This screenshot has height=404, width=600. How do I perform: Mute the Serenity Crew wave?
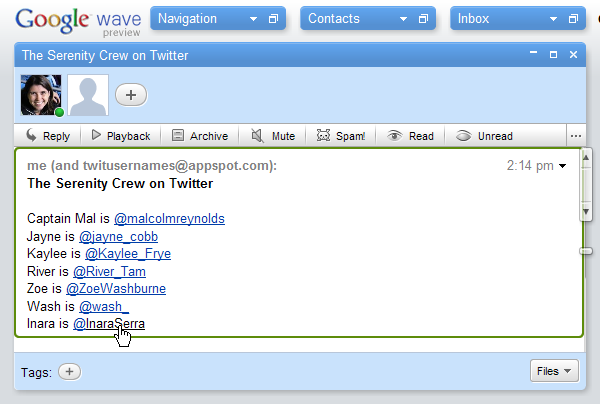[x=273, y=136]
